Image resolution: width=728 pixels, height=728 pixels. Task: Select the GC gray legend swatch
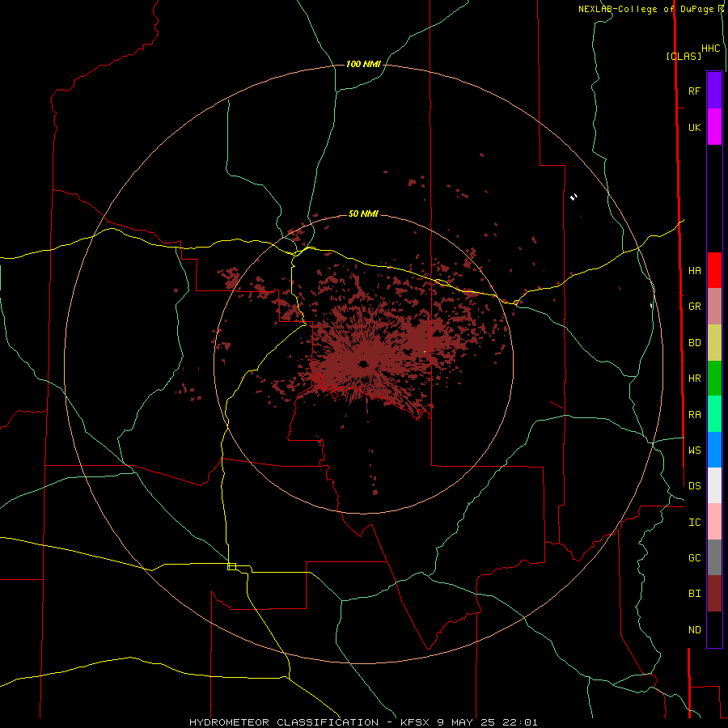(x=714, y=557)
